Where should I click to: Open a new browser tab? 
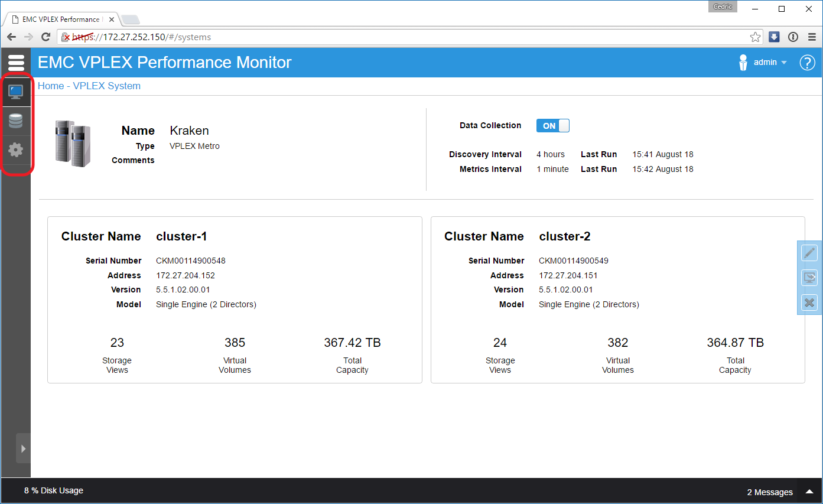130,20
